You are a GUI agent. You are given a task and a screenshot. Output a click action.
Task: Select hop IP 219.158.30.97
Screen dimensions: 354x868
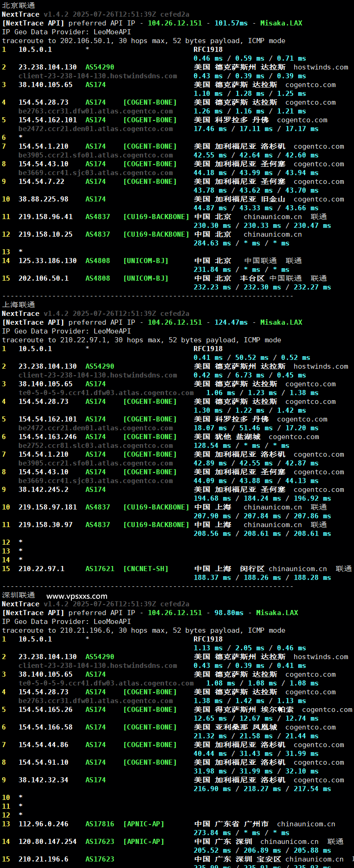(45, 525)
